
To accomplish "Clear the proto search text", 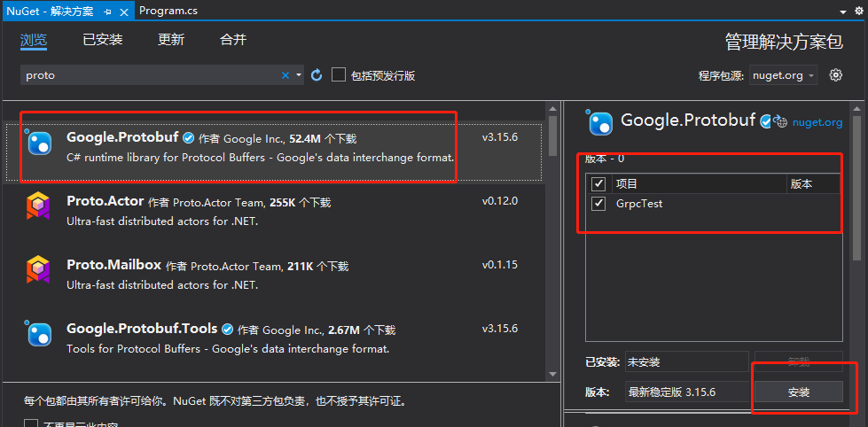I will (285, 75).
